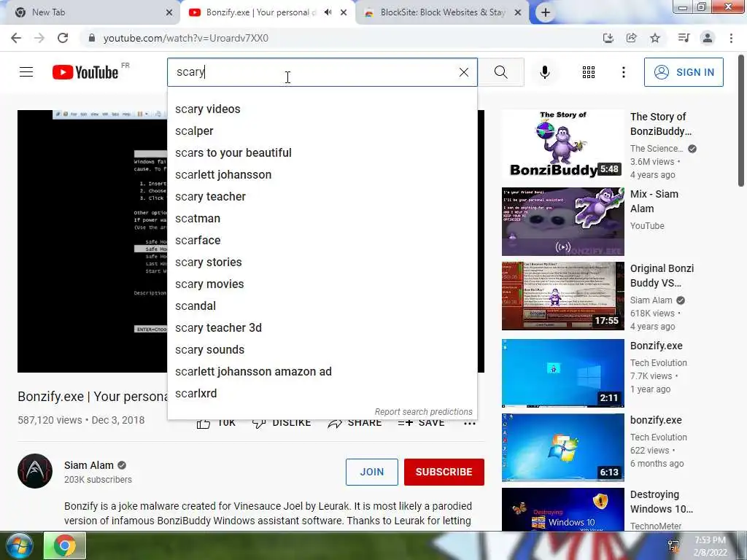Select 'scars to your beautiful' suggestion

322,153
